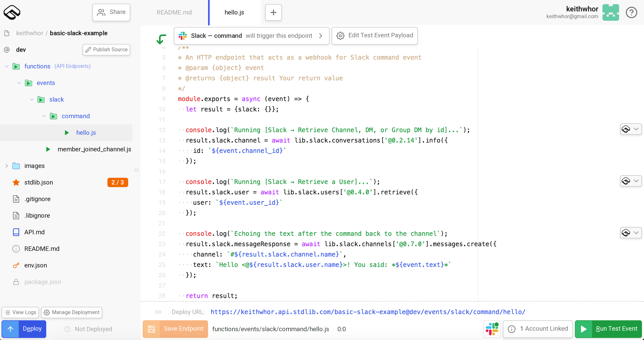The width and height of the screenshot is (644, 340).
Task: Click the help question mark icon
Action: pyautogui.click(x=632, y=12)
